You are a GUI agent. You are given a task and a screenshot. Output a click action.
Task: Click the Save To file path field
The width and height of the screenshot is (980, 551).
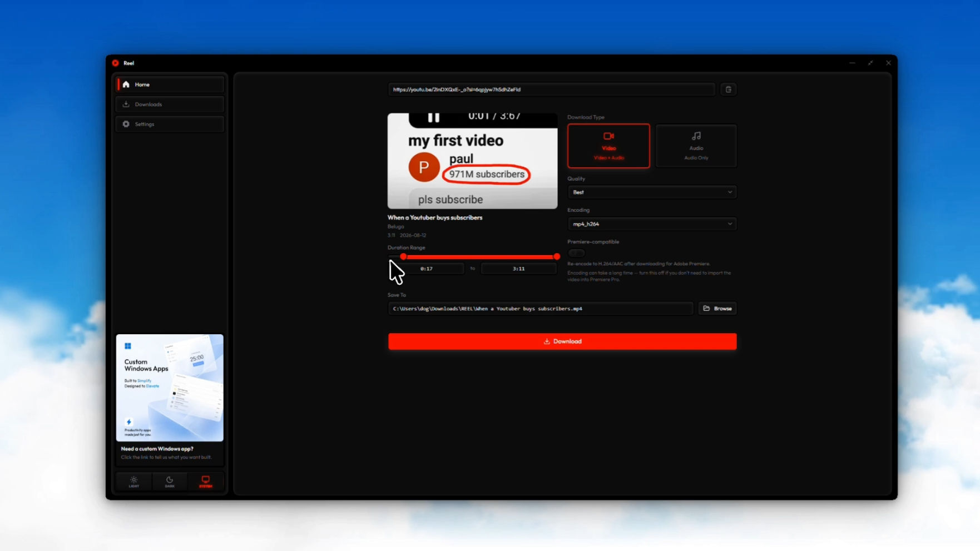[541, 309]
